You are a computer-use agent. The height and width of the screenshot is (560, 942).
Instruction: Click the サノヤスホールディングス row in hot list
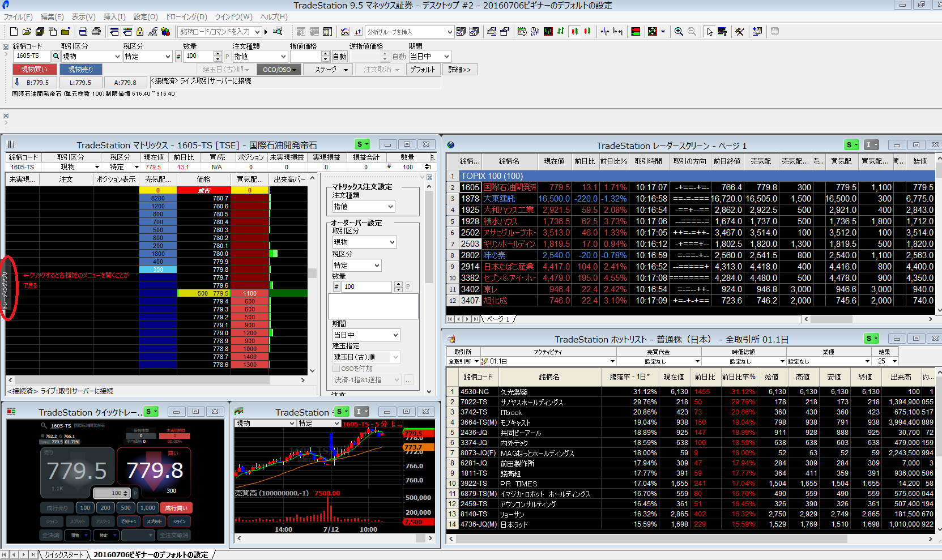click(691, 402)
